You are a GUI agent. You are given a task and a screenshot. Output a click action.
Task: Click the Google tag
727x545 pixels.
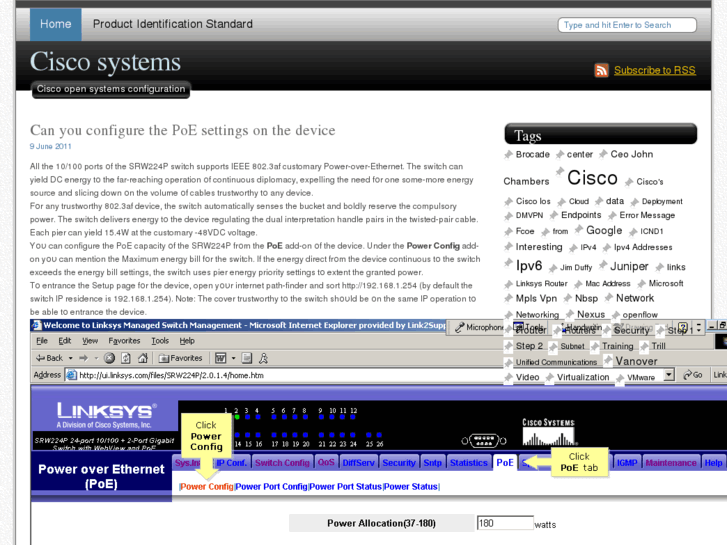pos(604,230)
